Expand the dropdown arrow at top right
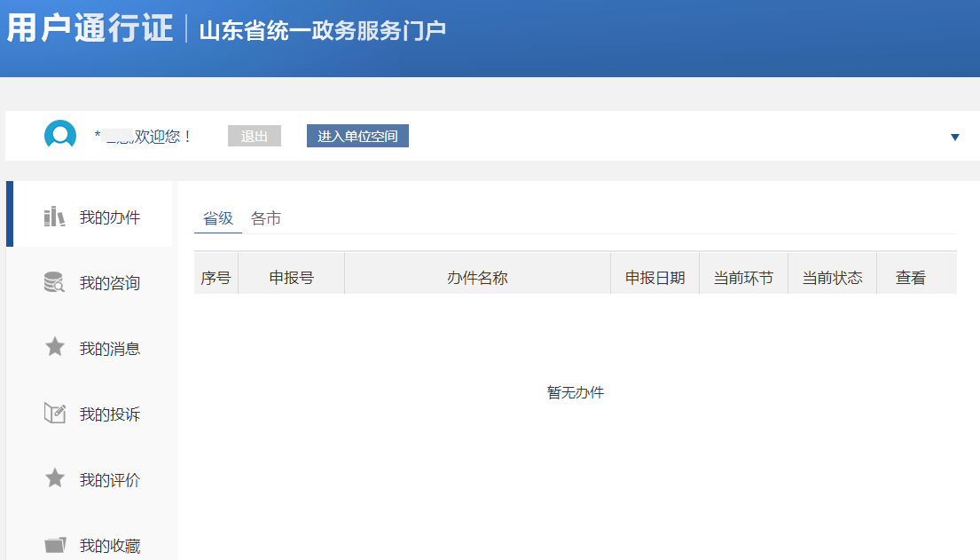This screenshot has width=980, height=560. click(954, 137)
